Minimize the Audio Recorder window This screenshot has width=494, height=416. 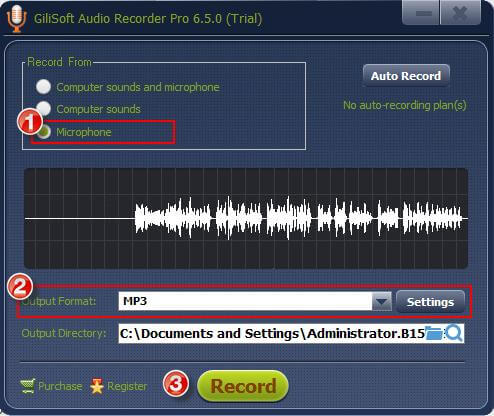pyautogui.click(x=421, y=13)
